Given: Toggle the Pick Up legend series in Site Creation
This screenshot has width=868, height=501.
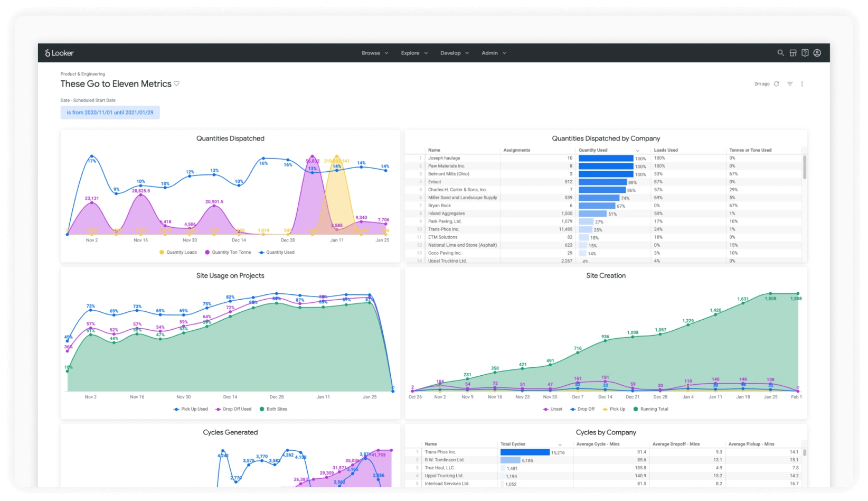Looking at the screenshot, I should coord(614,409).
